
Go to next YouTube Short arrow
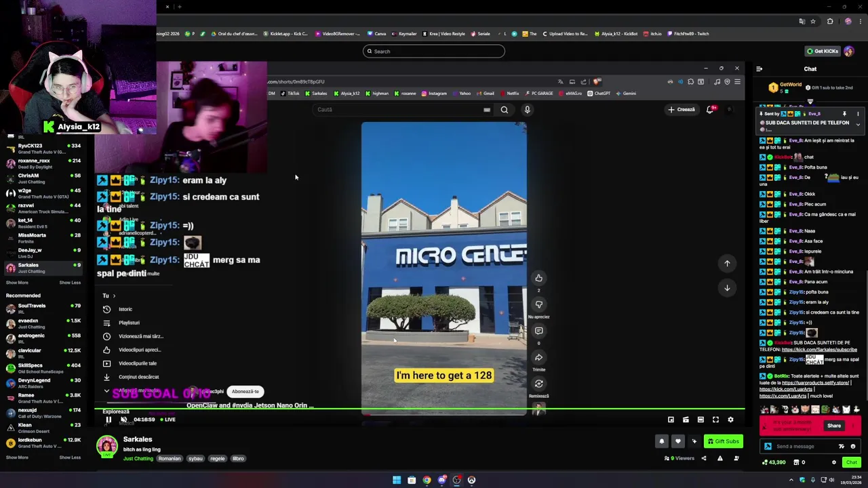727,288
